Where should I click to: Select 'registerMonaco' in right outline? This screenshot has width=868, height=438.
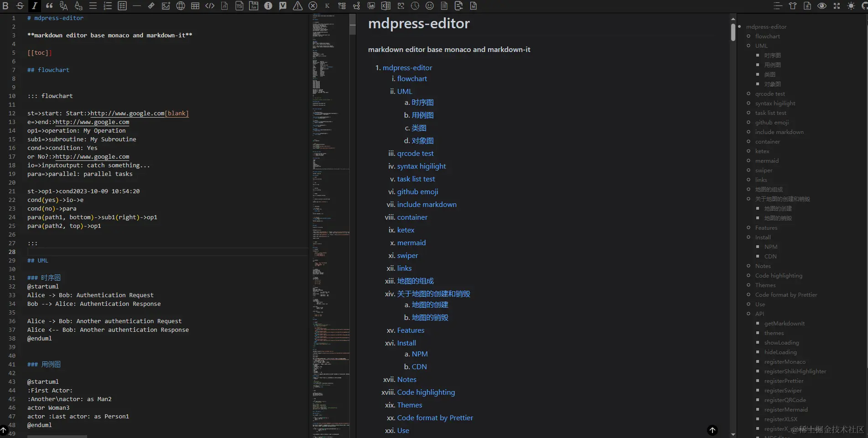[x=785, y=361]
